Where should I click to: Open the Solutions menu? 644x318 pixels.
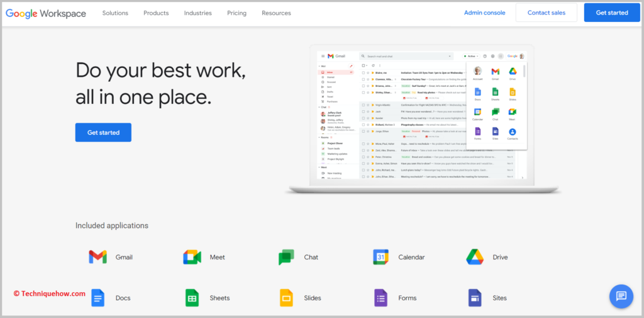click(x=115, y=13)
